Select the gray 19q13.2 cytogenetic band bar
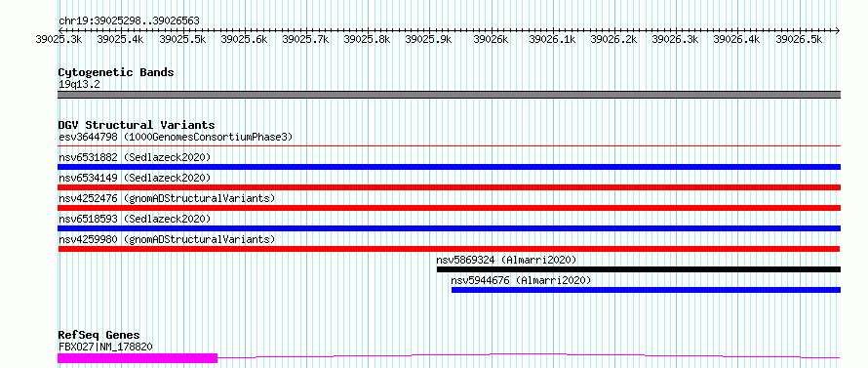The height and width of the screenshot is (368, 868). click(x=449, y=95)
